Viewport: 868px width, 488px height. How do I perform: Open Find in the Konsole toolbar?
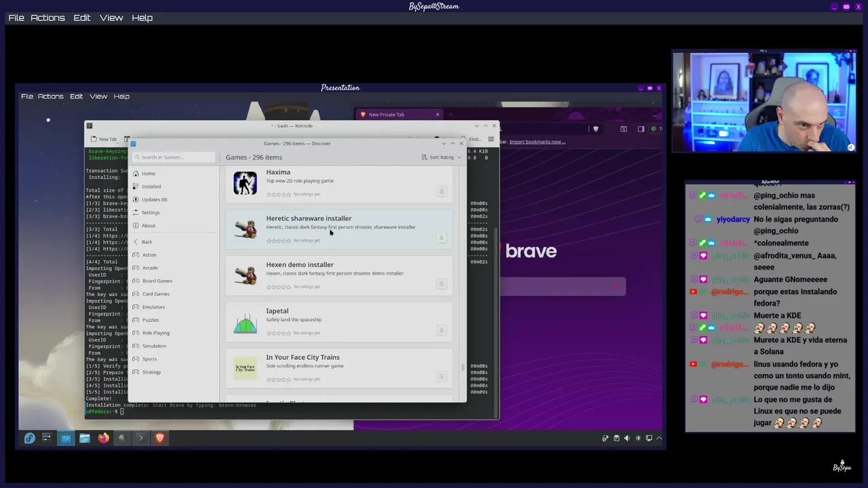click(x=473, y=139)
